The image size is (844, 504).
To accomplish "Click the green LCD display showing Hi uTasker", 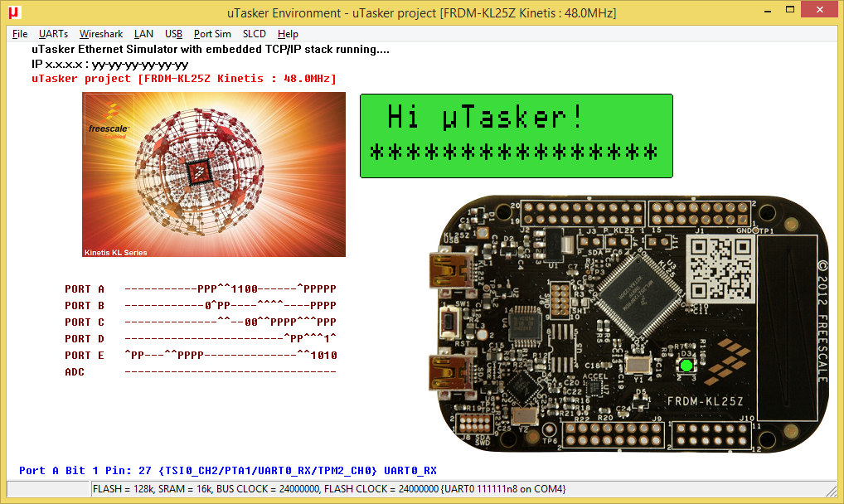I will click(x=516, y=135).
